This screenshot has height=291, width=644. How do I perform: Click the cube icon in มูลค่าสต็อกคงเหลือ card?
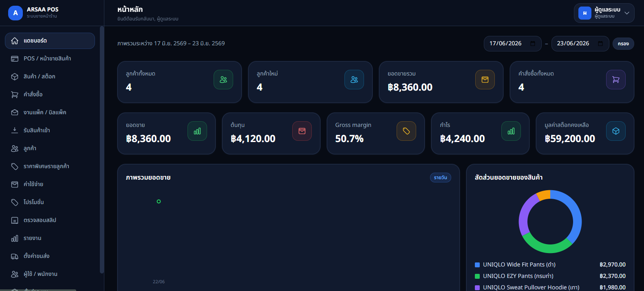616,131
